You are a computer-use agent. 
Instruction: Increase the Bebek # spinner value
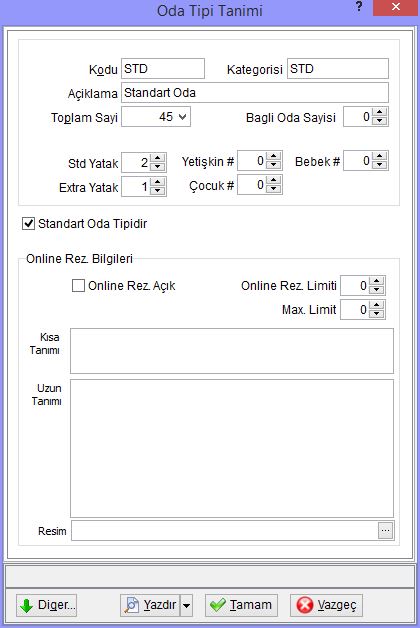(380, 156)
